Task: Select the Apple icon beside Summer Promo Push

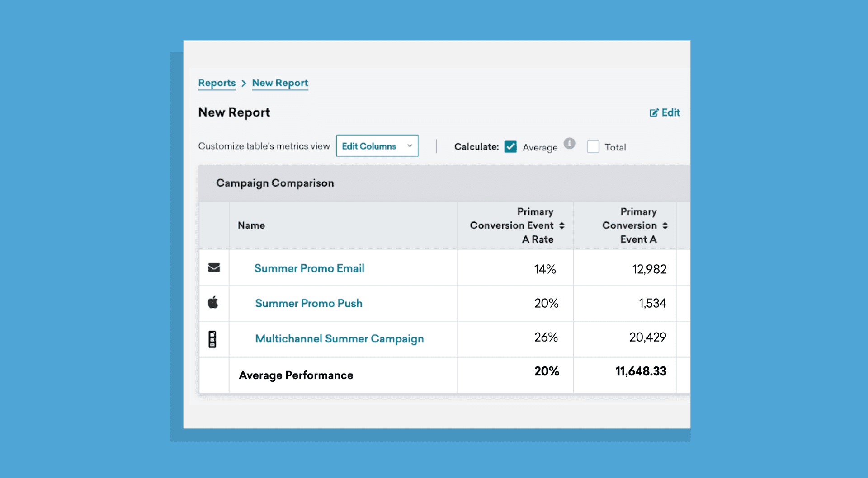Action: pyautogui.click(x=213, y=303)
